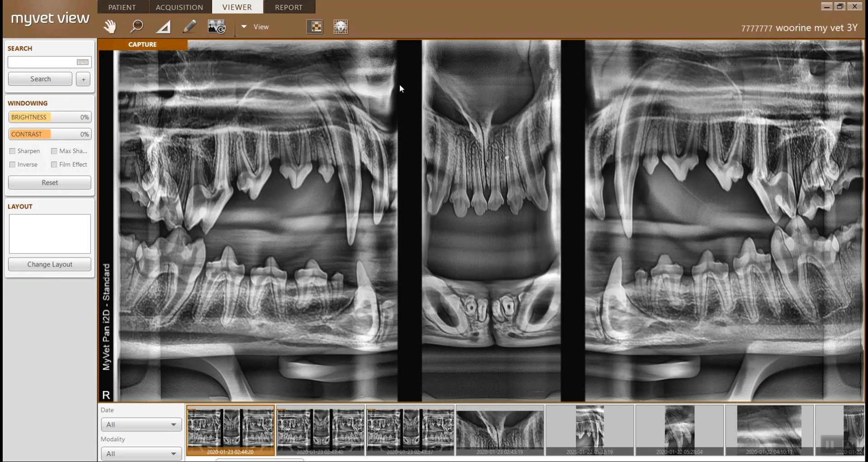
Task: Select the triangle ruler measurement tool
Action: (163, 27)
